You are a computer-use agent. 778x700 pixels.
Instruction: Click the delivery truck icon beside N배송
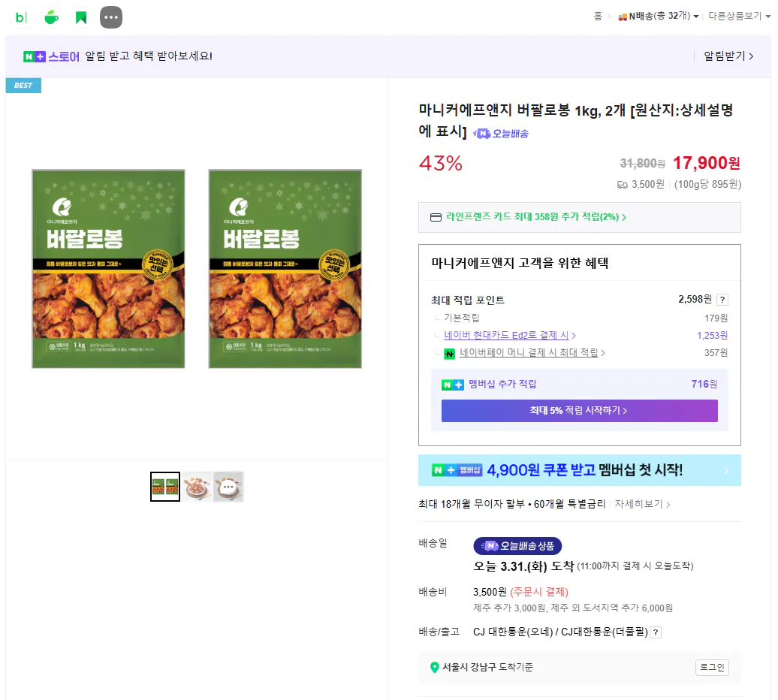623,16
